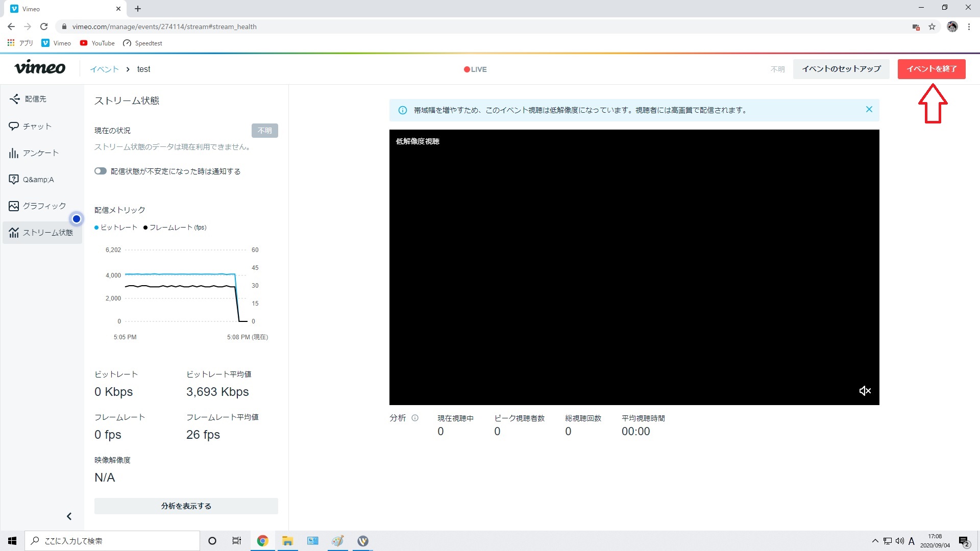980x551 pixels.
Task: Click 分析を表示する button
Action: click(186, 506)
